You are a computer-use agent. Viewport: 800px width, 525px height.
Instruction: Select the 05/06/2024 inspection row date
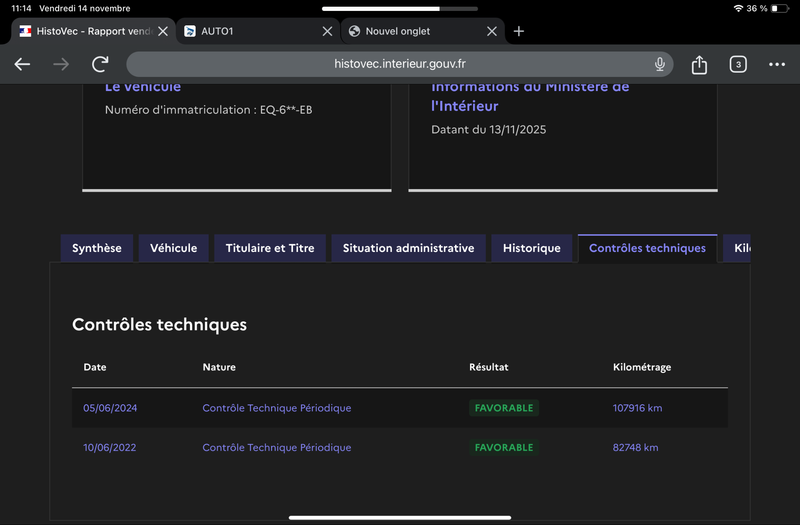pos(110,408)
